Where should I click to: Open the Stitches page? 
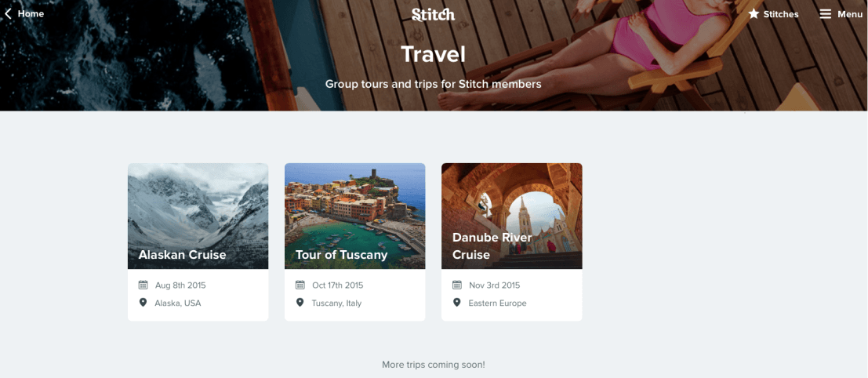[x=780, y=14]
